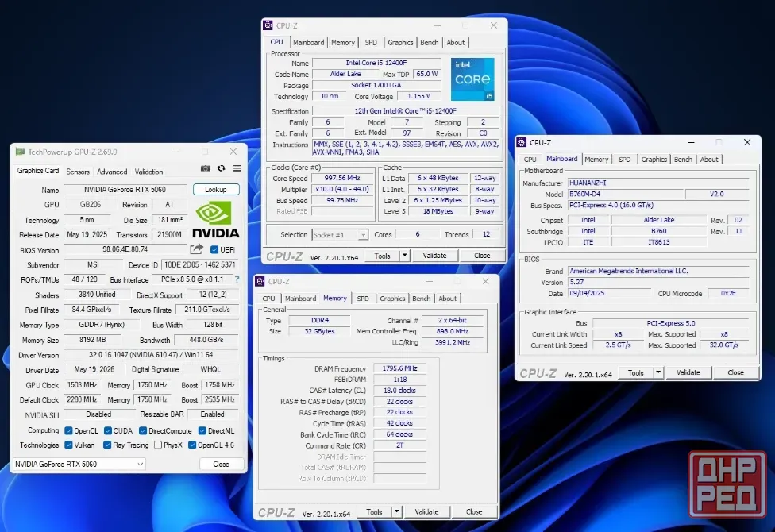The height and width of the screenshot is (532, 775).
Task: Click Tools button in the Memory window
Action: coord(374,511)
